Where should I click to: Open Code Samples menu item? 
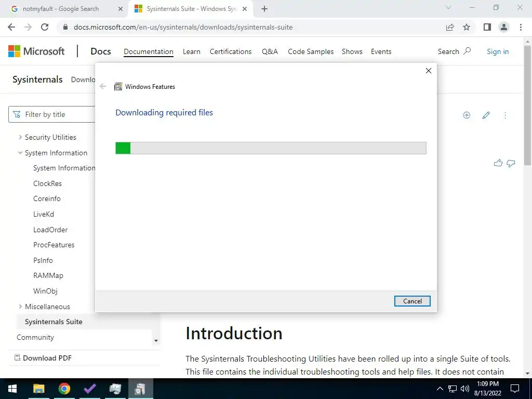coord(311,51)
